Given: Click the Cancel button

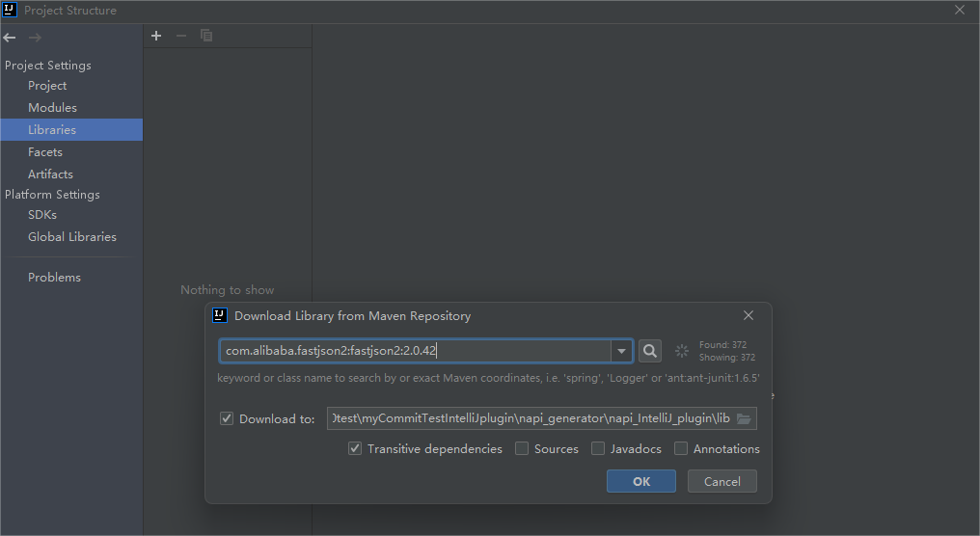Looking at the screenshot, I should pyautogui.click(x=721, y=481).
